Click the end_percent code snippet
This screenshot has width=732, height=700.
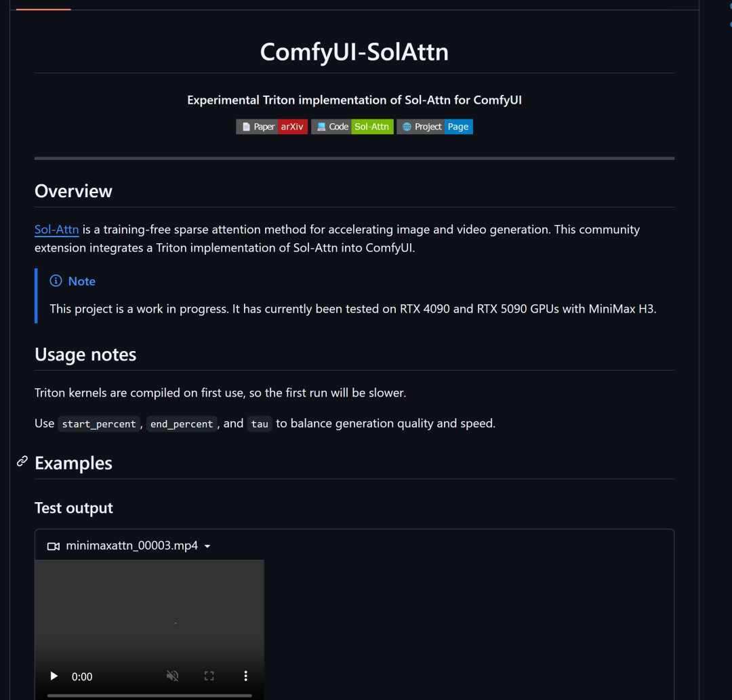coord(182,424)
